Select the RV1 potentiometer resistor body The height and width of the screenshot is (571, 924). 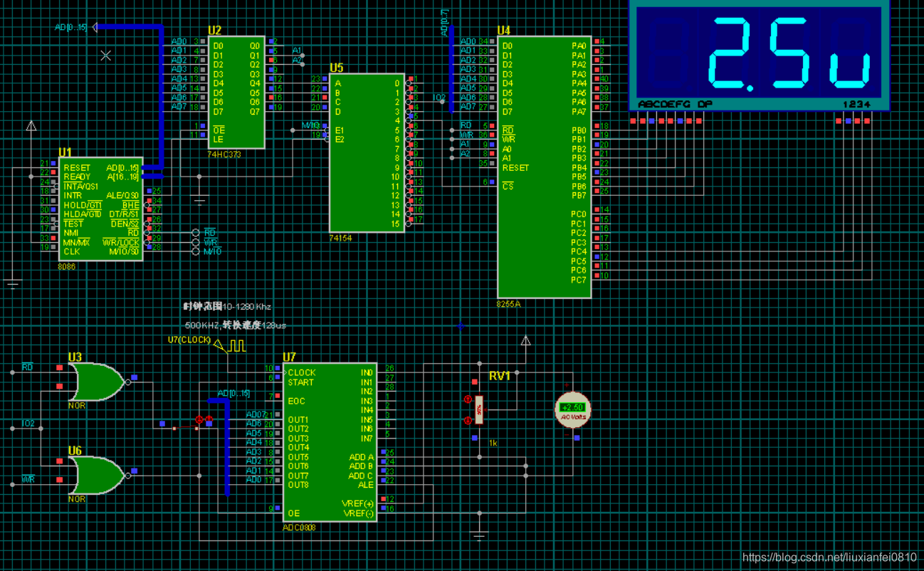coord(479,410)
